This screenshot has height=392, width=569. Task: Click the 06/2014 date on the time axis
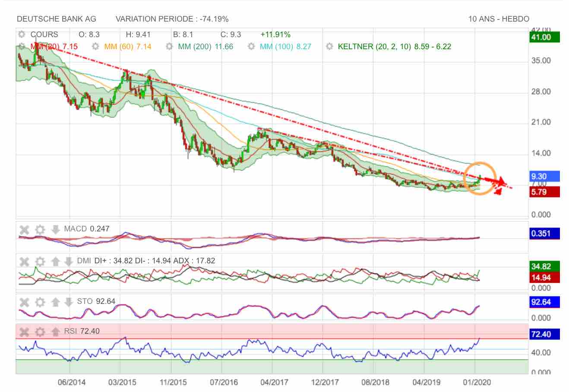pos(71,383)
